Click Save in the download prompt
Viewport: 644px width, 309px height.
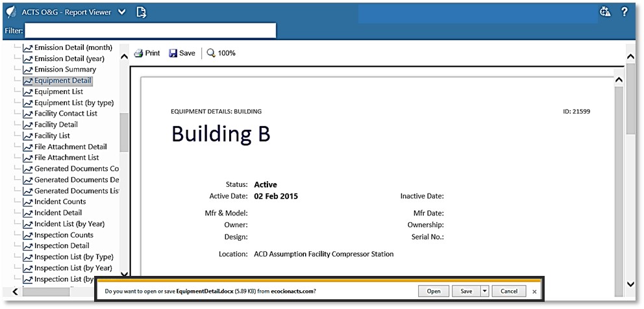(466, 291)
